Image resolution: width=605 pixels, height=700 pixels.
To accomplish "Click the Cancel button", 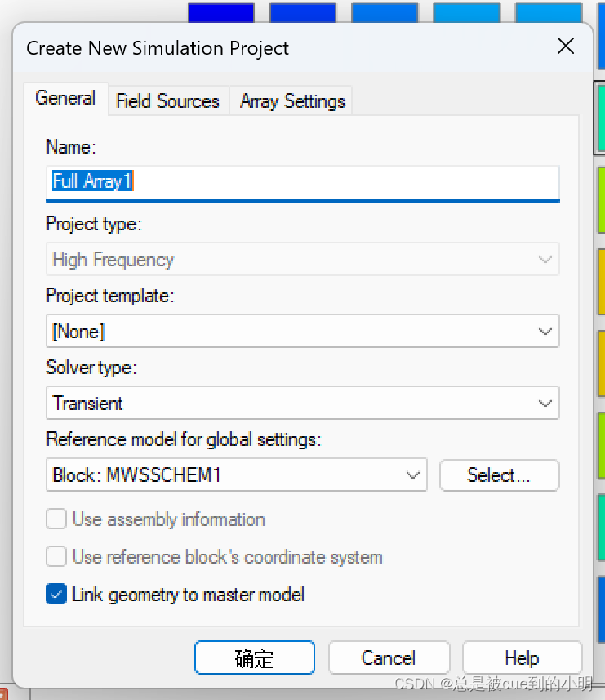I will click(x=389, y=658).
